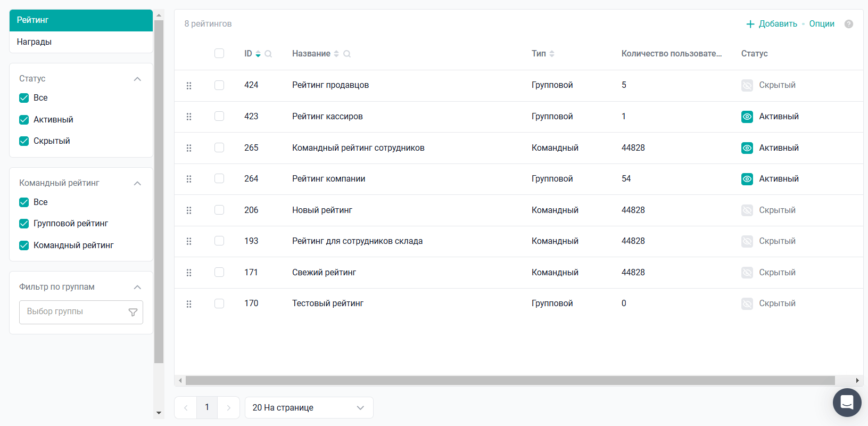Collapse the Статус filter section
868x426 pixels.
137,79
